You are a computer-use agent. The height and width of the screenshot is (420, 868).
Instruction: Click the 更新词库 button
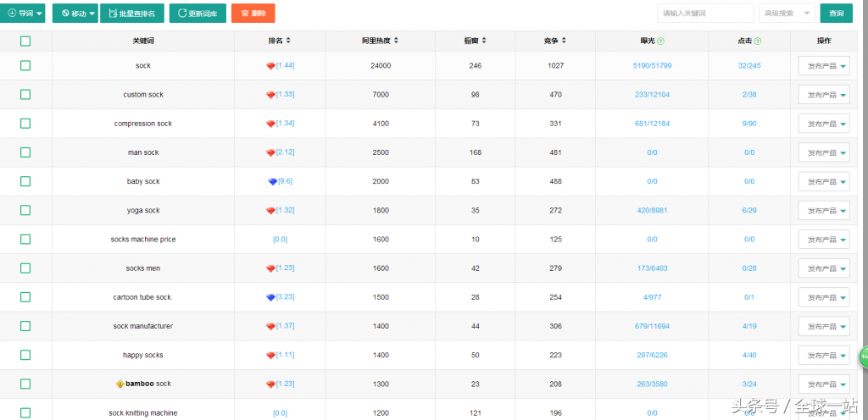(x=198, y=14)
